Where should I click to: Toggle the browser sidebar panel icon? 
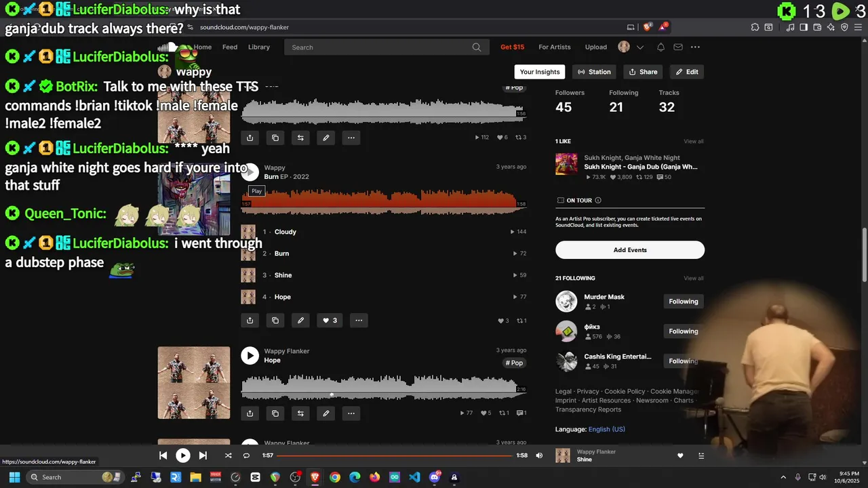[804, 27]
